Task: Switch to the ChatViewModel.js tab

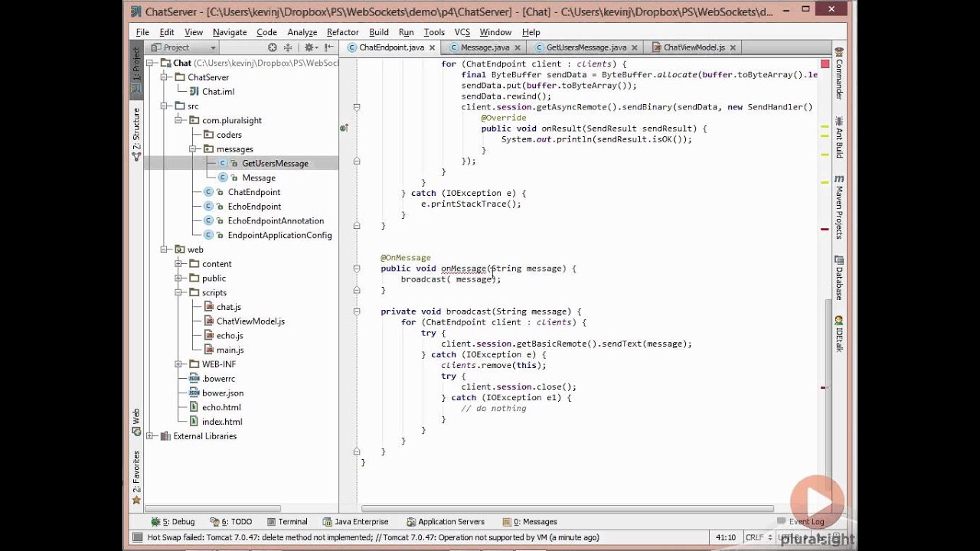Action: point(694,47)
